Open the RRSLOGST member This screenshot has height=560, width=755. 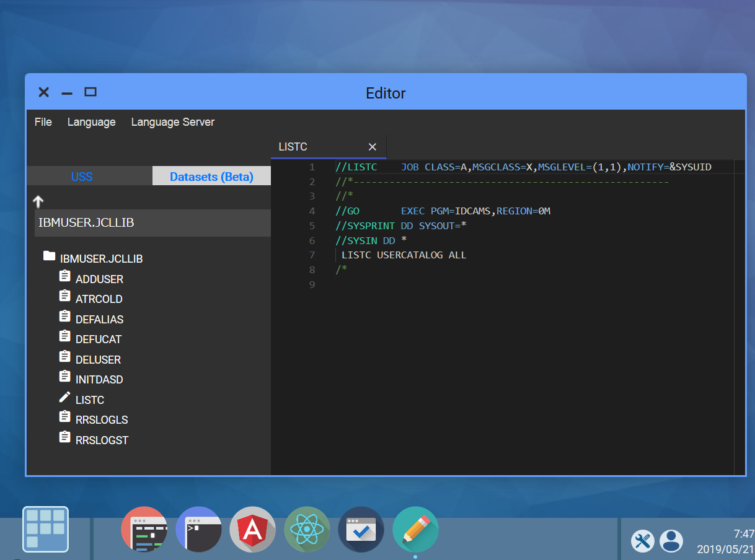[x=102, y=440]
